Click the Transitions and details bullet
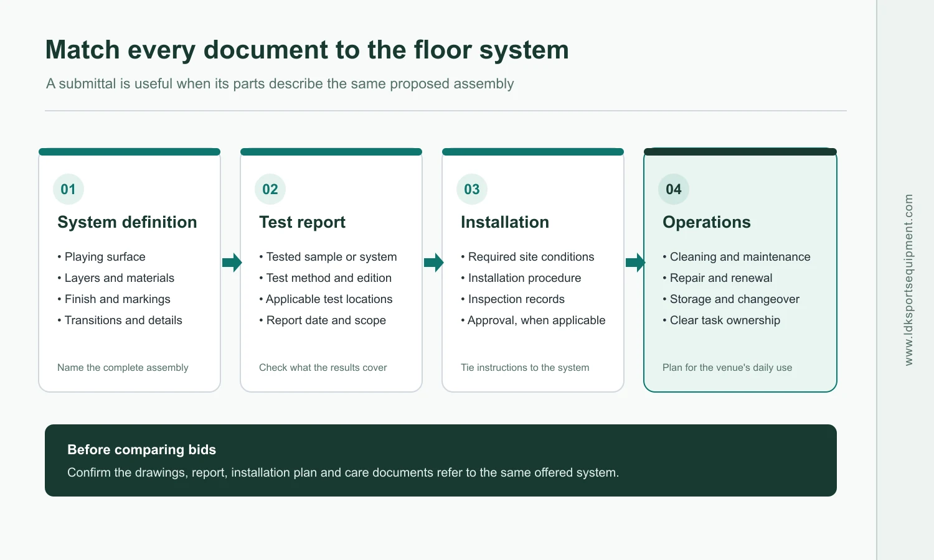Viewport: 934px width, 560px height. pyautogui.click(x=120, y=320)
